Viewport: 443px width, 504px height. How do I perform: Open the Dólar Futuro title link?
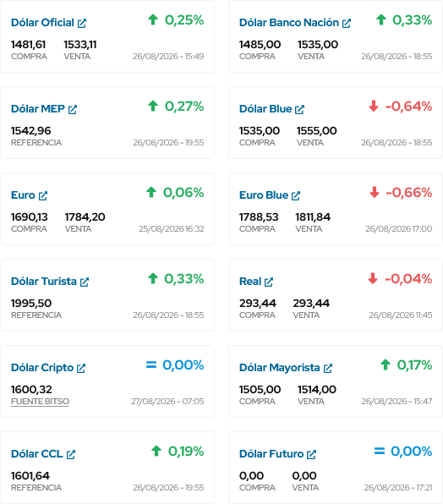coord(271,453)
